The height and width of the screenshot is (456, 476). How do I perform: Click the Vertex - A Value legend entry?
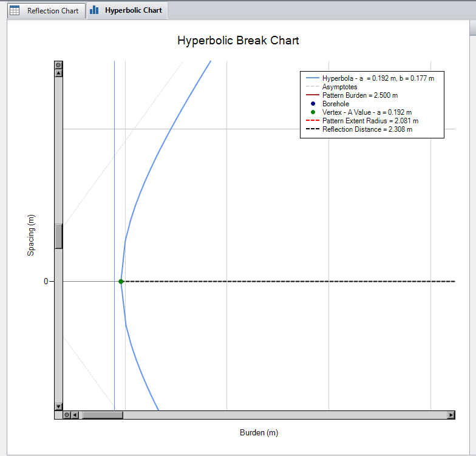pos(361,112)
